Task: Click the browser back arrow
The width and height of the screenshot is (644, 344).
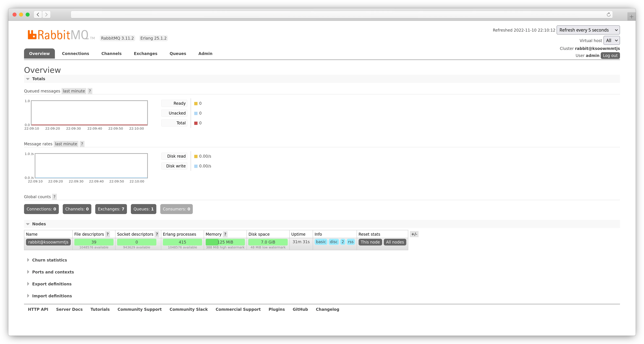Action: tap(38, 15)
